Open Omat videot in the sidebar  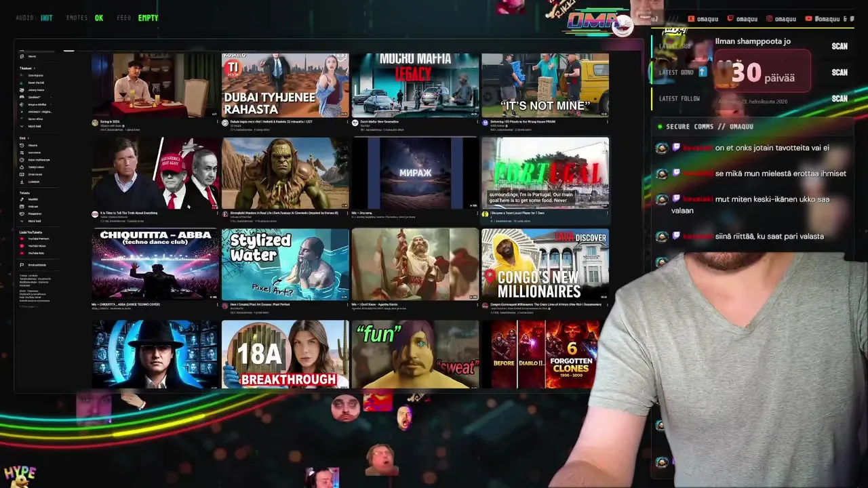click(31, 174)
